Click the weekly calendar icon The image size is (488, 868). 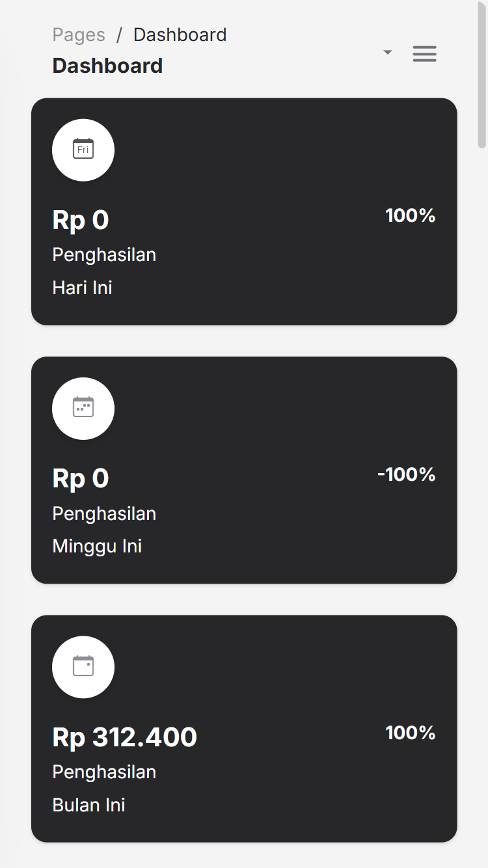pos(83,408)
